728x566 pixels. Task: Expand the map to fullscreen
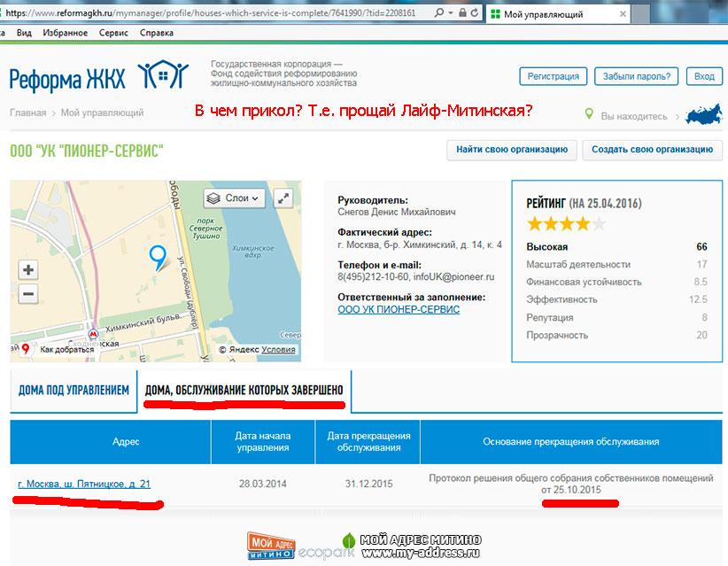click(283, 198)
